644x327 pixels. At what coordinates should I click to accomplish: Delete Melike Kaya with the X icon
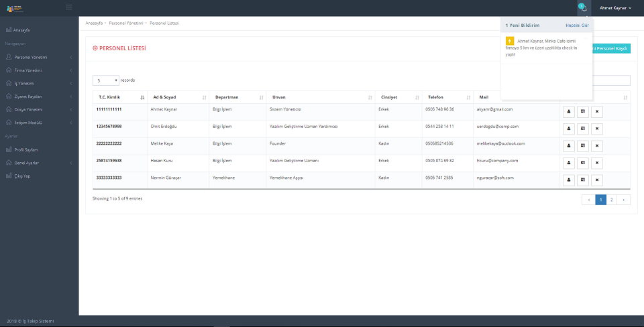click(597, 145)
